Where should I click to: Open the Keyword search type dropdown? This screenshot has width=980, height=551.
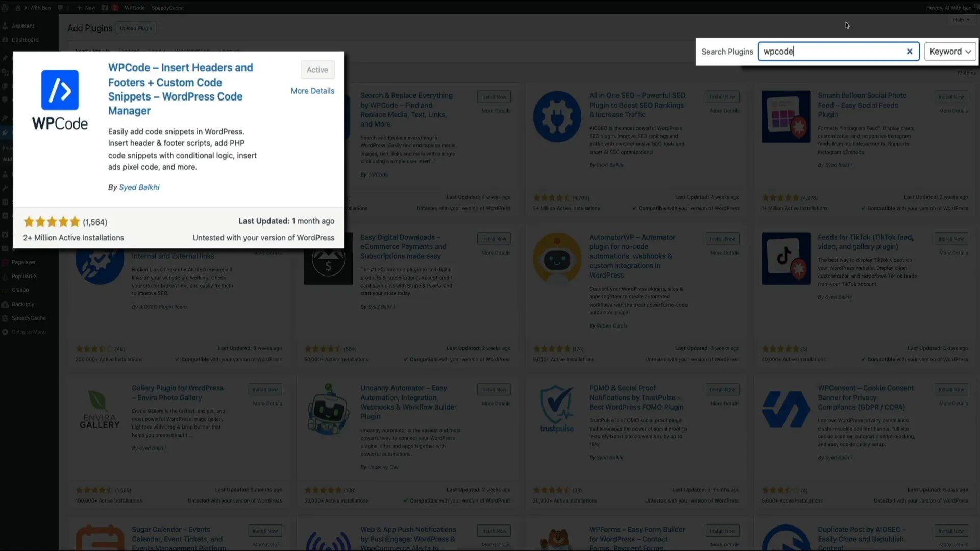(950, 52)
